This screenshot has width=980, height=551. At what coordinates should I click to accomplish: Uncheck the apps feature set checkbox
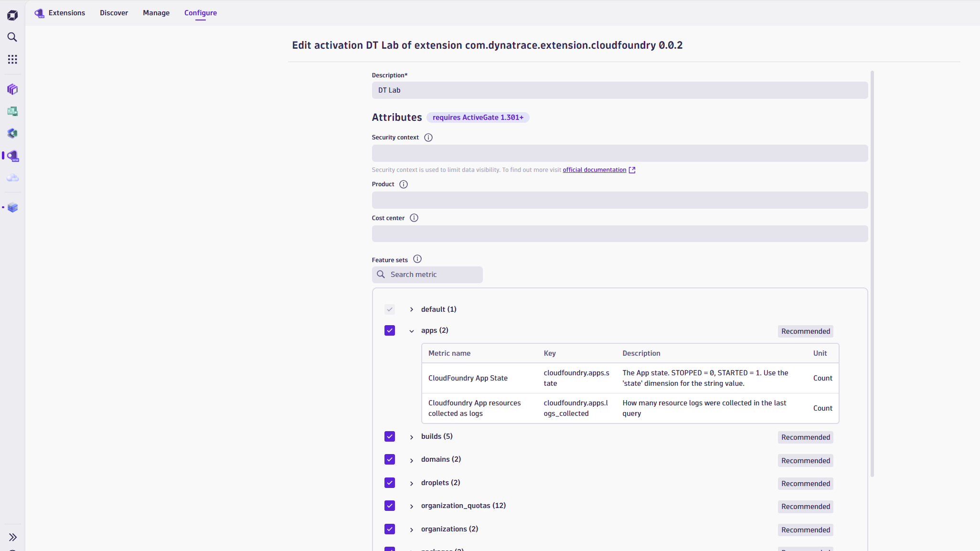(x=390, y=330)
